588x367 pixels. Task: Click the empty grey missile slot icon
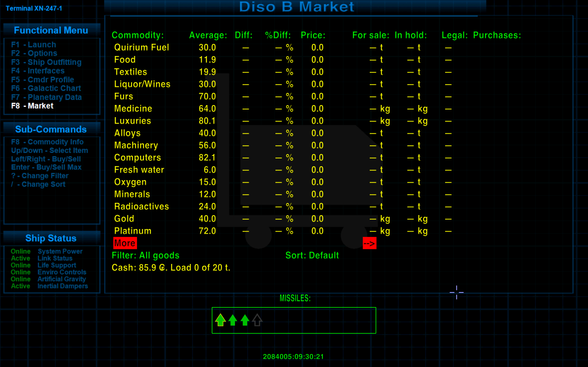point(257,320)
